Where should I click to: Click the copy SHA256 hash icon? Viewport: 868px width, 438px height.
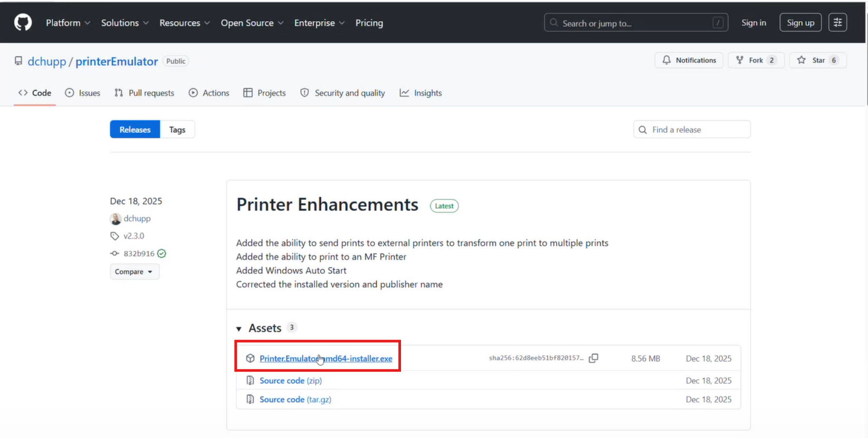594,358
